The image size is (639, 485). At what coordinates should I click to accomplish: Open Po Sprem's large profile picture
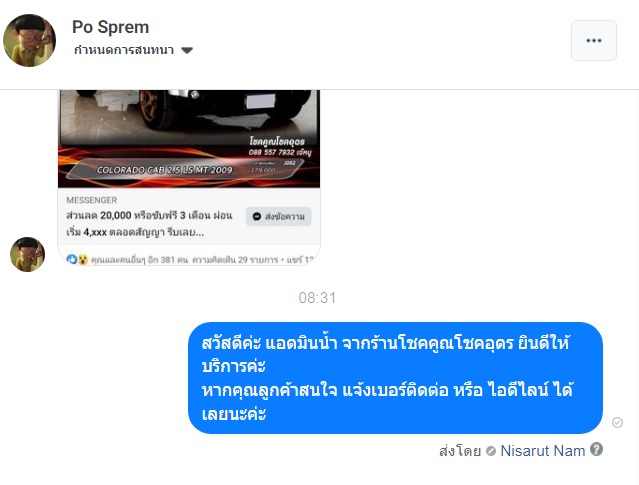click(x=29, y=40)
